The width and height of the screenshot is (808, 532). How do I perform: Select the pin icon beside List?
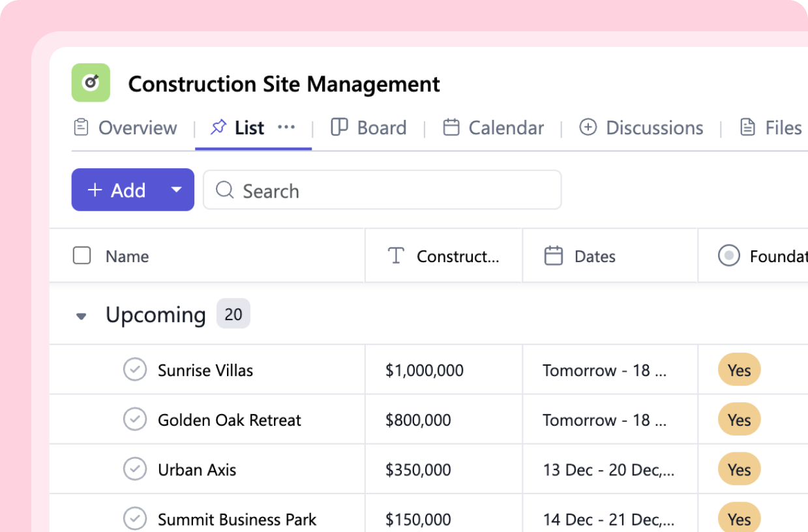point(218,127)
